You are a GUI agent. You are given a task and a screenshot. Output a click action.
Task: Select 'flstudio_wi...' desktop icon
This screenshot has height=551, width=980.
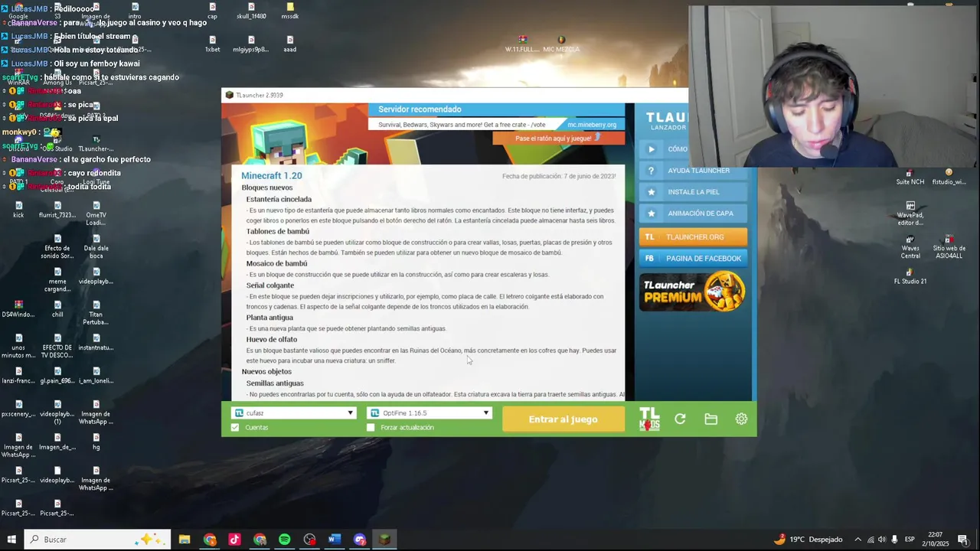pyautogui.click(x=949, y=178)
